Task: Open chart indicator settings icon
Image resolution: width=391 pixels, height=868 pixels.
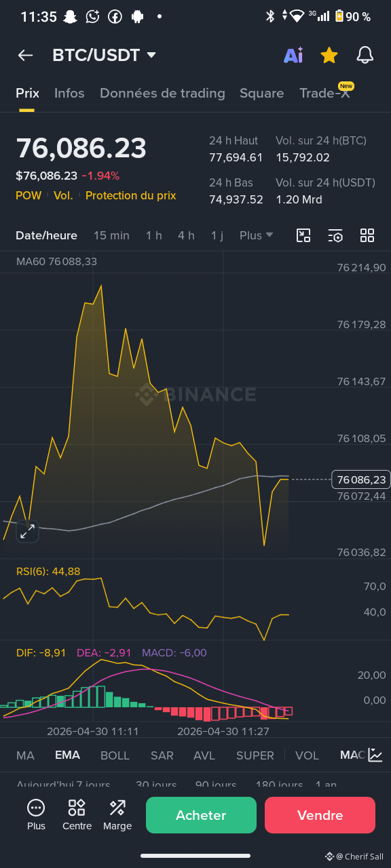Action: click(335, 235)
